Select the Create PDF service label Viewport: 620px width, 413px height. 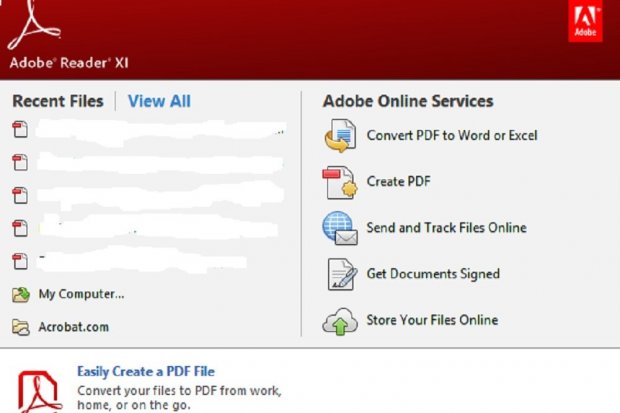[399, 182]
